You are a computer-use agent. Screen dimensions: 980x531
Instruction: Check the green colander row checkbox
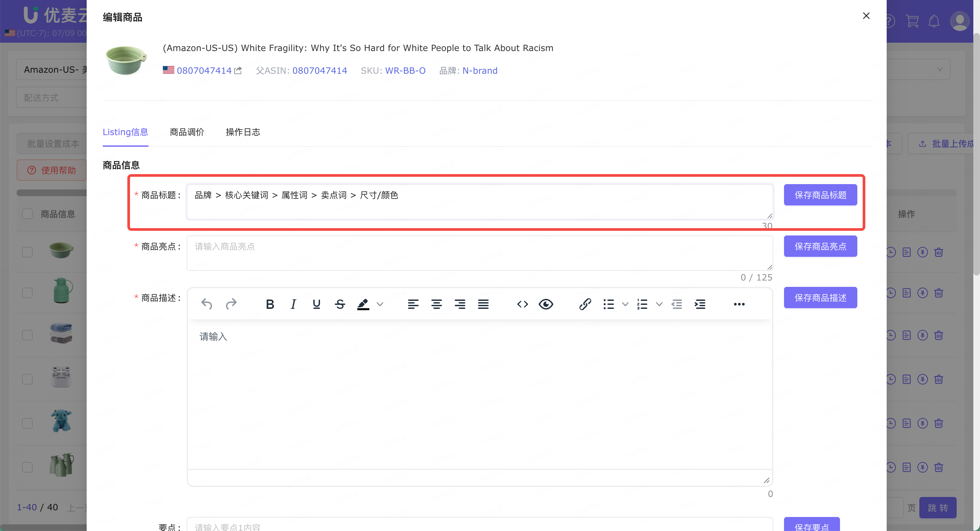coord(27,252)
